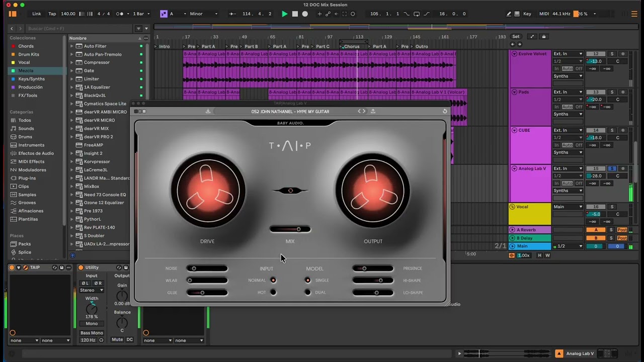This screenshot has width=644, height=362.
Task: Click the Tap tempo button
Action: (52, 14)
